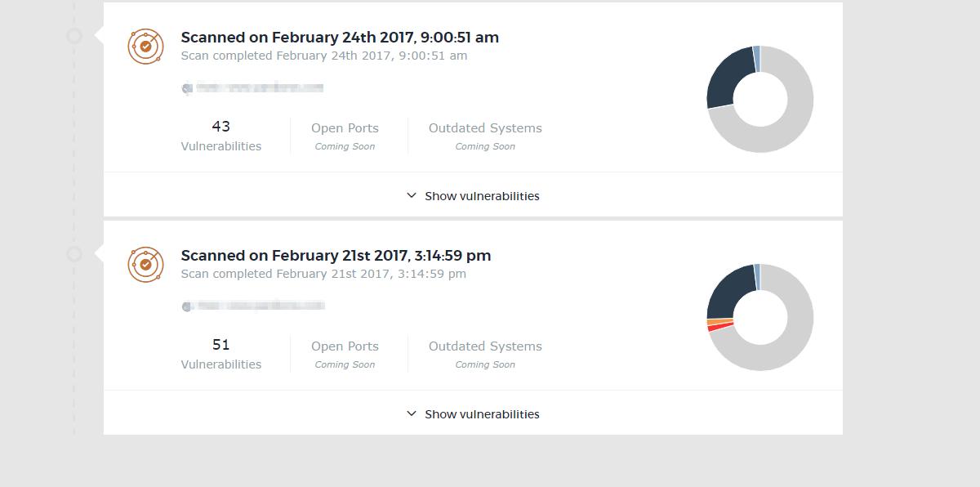Click the radar scan icon for February 21st scan
This screenshot has height=487, width=980.
coord(145,265)
